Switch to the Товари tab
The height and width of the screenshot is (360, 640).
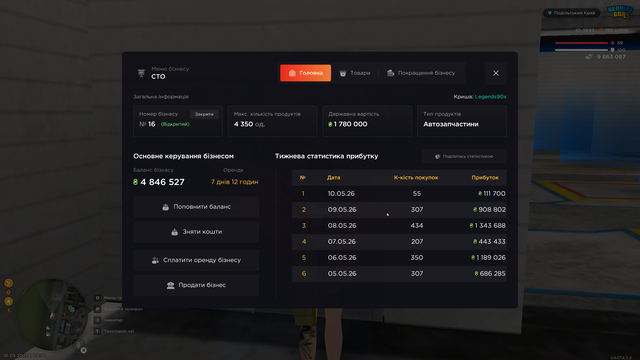coord(355,73)
